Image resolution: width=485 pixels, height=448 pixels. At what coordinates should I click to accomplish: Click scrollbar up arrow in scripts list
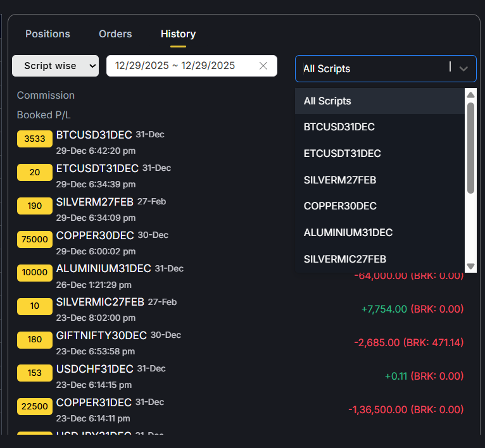470,95
